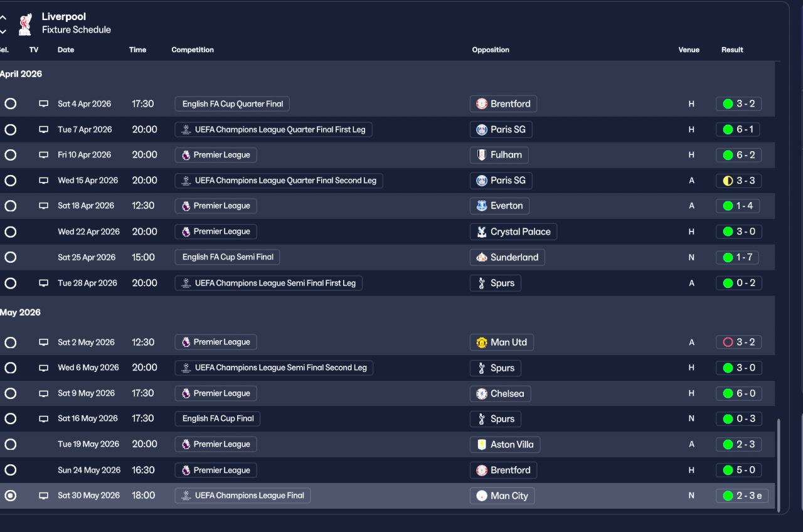The width and height of the screenshot is (803, 532).
Task: Open English FA Cup Semi Final competition
Action: 228,257
